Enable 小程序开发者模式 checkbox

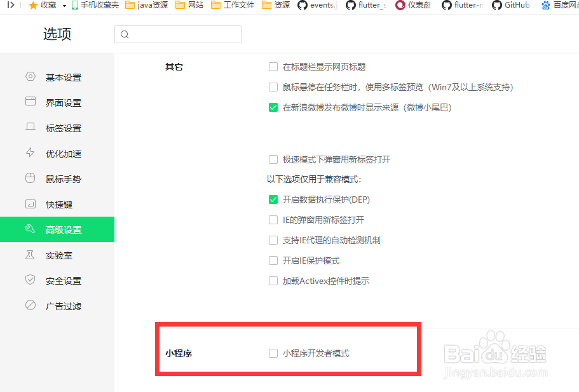point(273,353)
